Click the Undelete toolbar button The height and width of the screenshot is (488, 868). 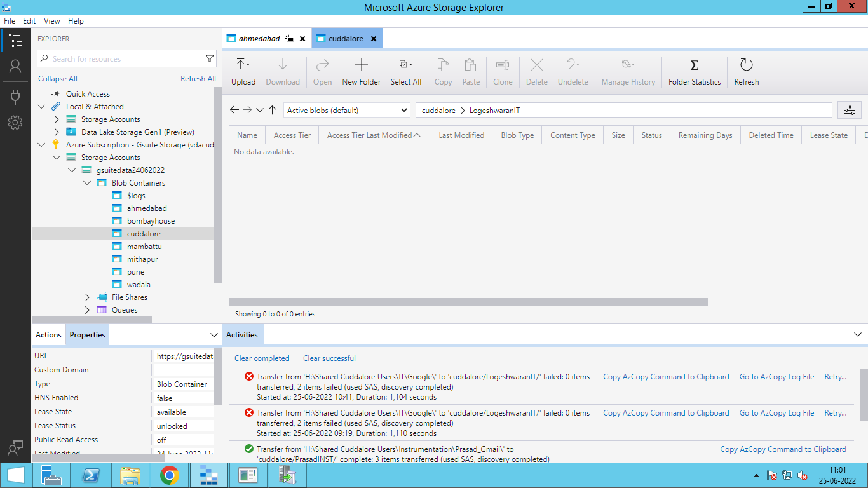click(573, 72)
